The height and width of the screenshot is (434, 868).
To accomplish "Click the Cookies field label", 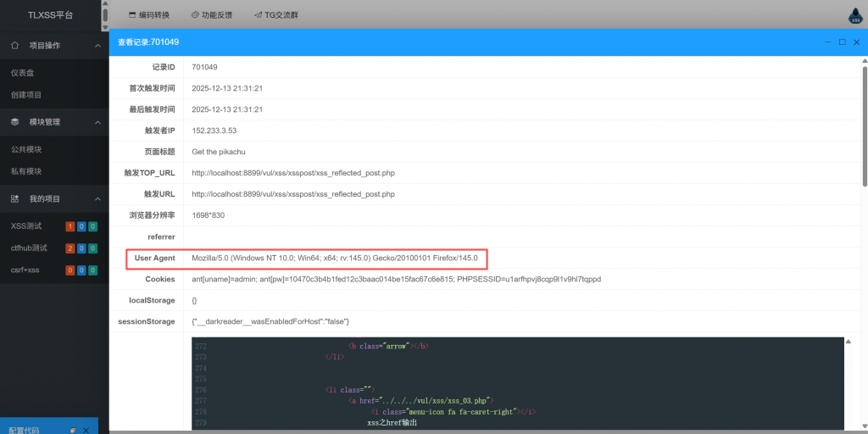I will click(160, 279).
